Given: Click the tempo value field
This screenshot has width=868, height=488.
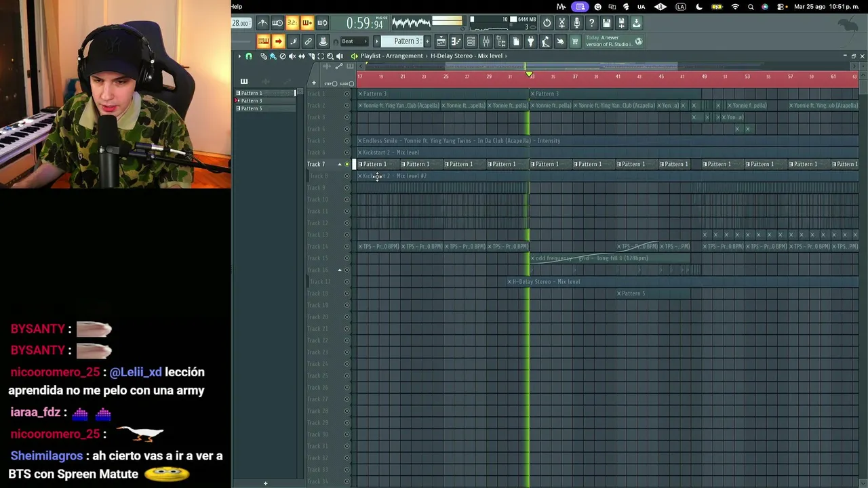Looking at the screenshot, I should [x=241, y=23].
